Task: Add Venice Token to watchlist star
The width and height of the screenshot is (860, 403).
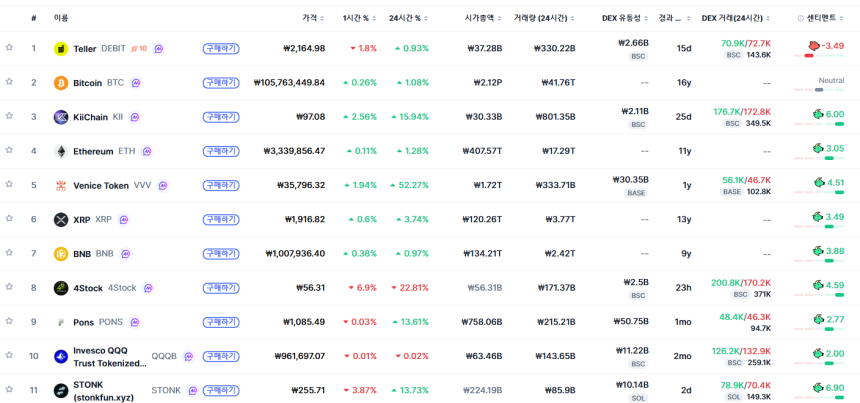Action: tap(9, 184)
